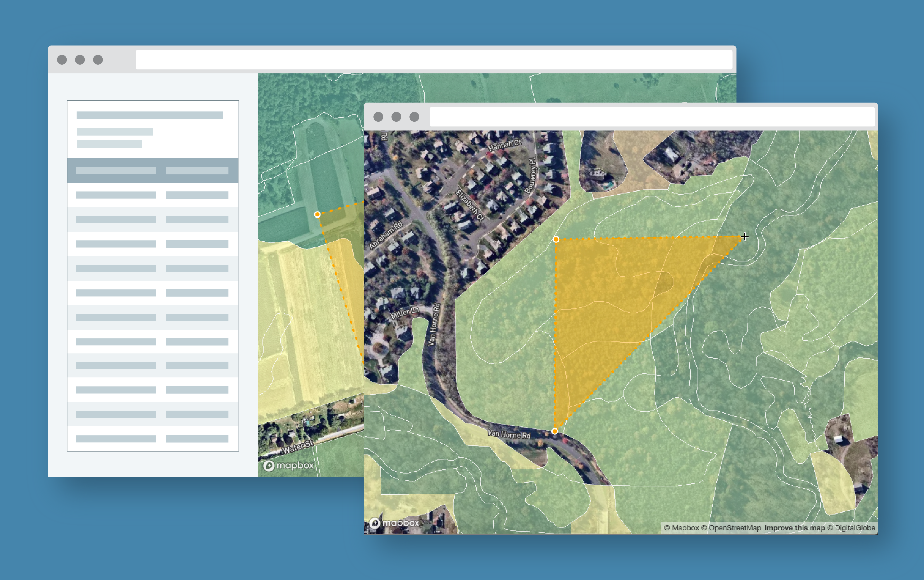
Task: Select the bottom orange vertex on Van Horne Rd
Action: click(554, 431)
